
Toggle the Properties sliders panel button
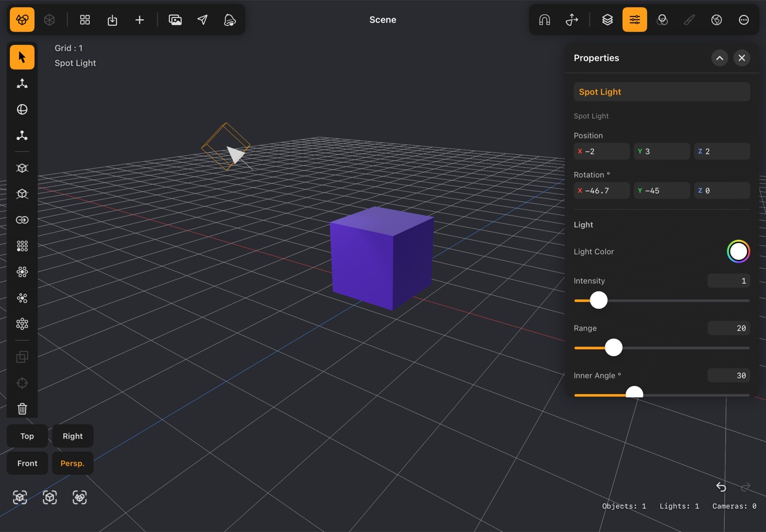click(x=635, y=20)
